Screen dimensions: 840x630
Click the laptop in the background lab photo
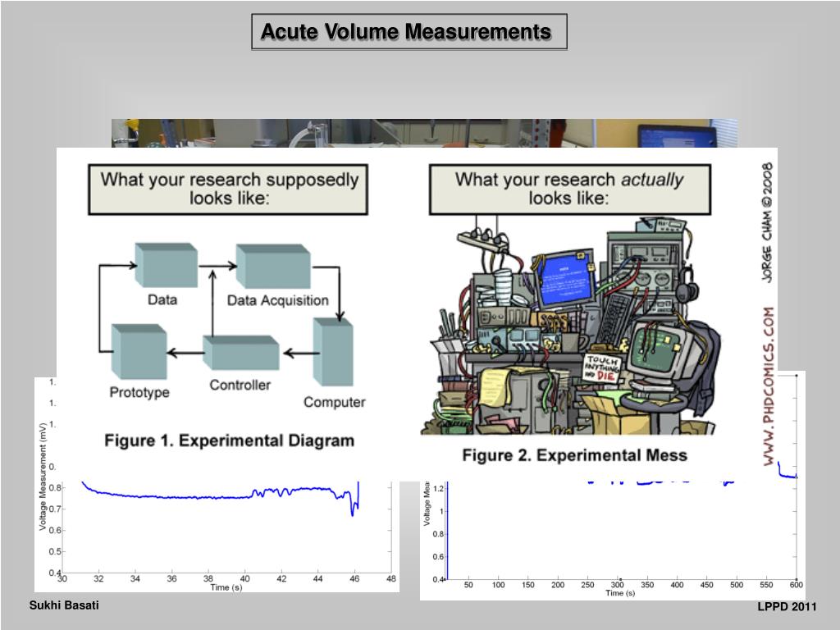tap(677, 135)
